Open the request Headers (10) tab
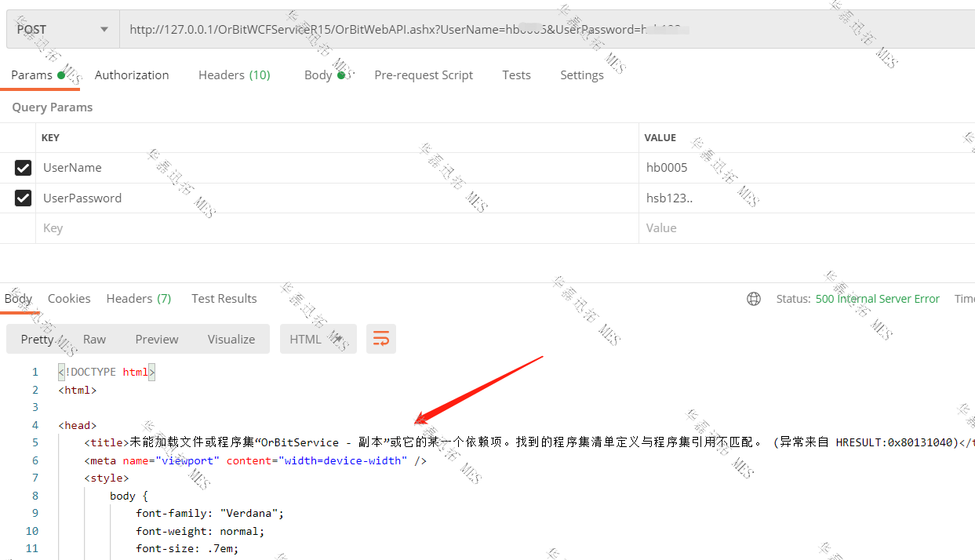Image resolution: width=975 pixels, height=560 pixels. pyautogui.click(x=235, y=75)
